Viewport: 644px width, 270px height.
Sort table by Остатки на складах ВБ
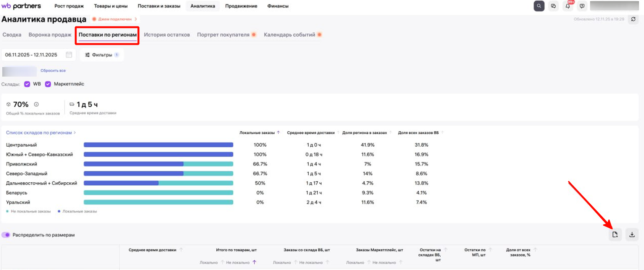tap(446, 250)
